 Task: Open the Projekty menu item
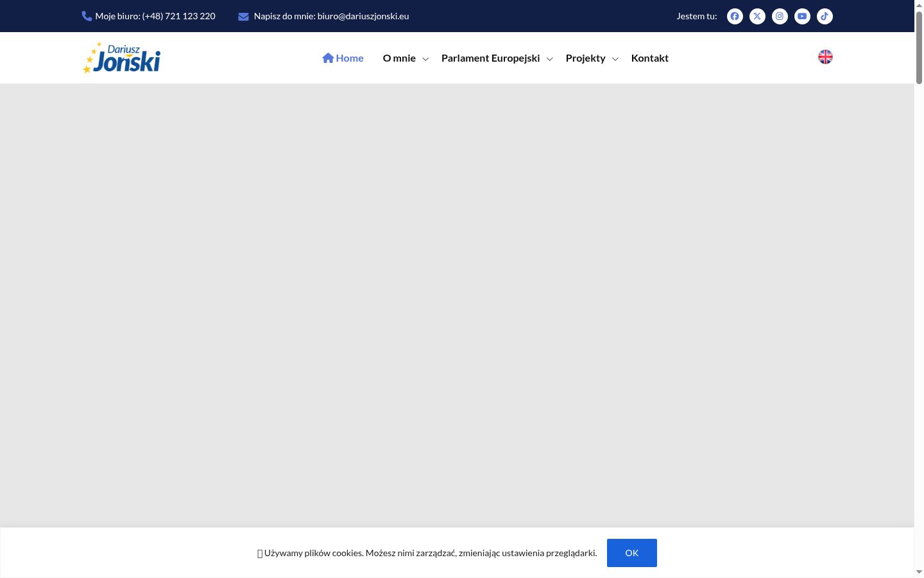click(x=585, y=58)
